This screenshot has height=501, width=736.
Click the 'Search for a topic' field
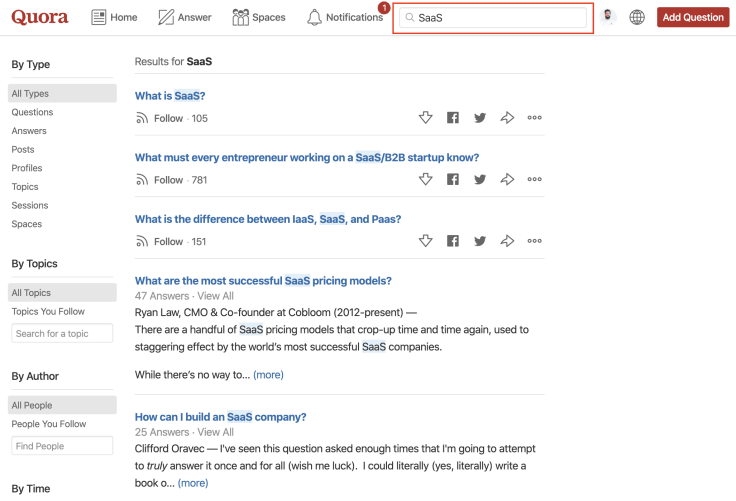click(x=62, y=333)
